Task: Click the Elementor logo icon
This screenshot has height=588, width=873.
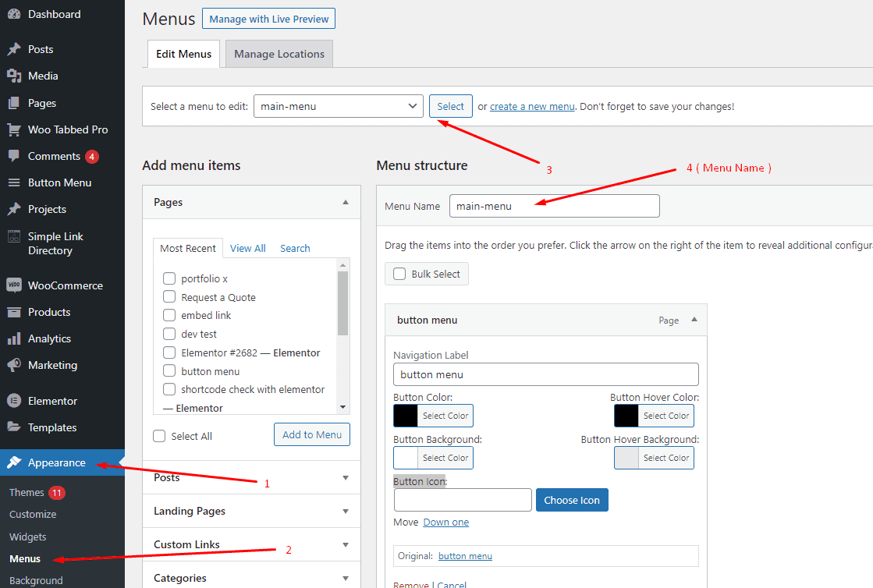Action: [14, 401]
